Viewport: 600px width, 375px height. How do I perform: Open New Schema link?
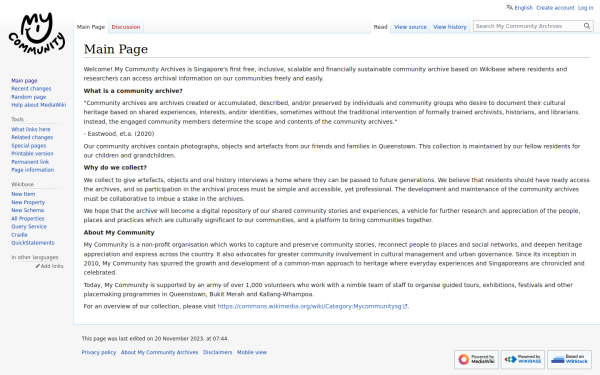28,210
